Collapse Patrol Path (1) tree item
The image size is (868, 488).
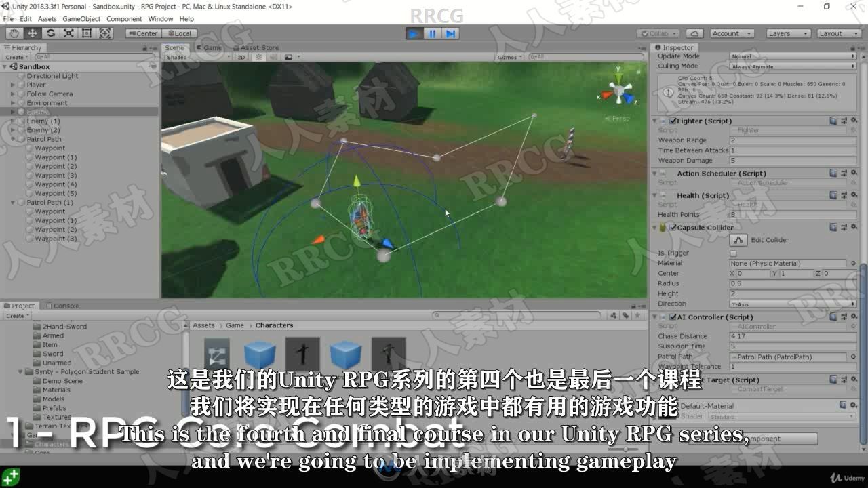pos(13,203)
